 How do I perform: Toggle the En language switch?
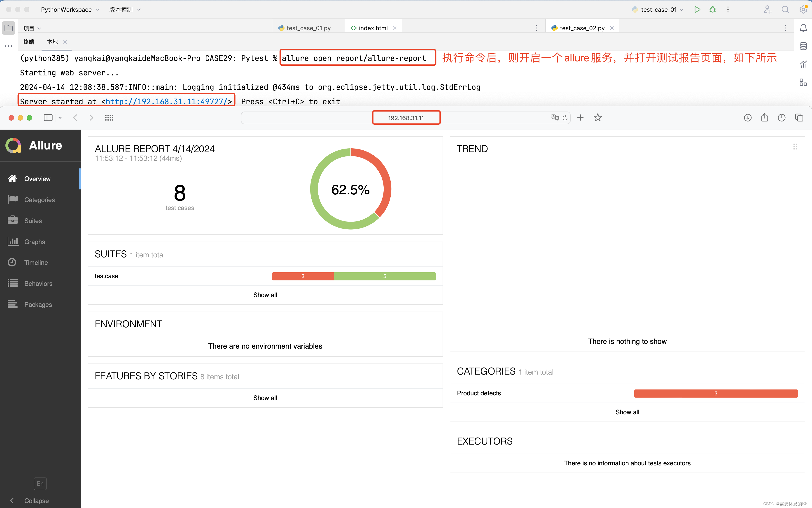coord(40,483)
